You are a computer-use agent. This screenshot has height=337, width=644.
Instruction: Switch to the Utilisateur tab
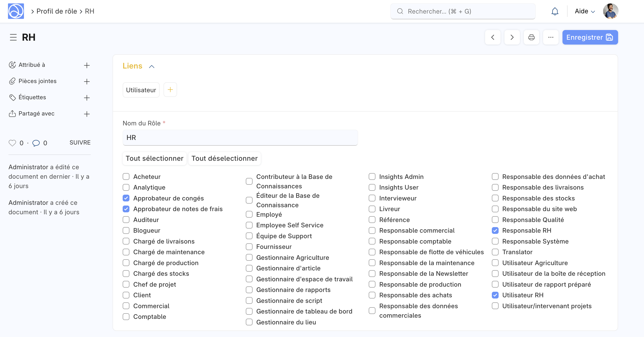click(141, 90)
